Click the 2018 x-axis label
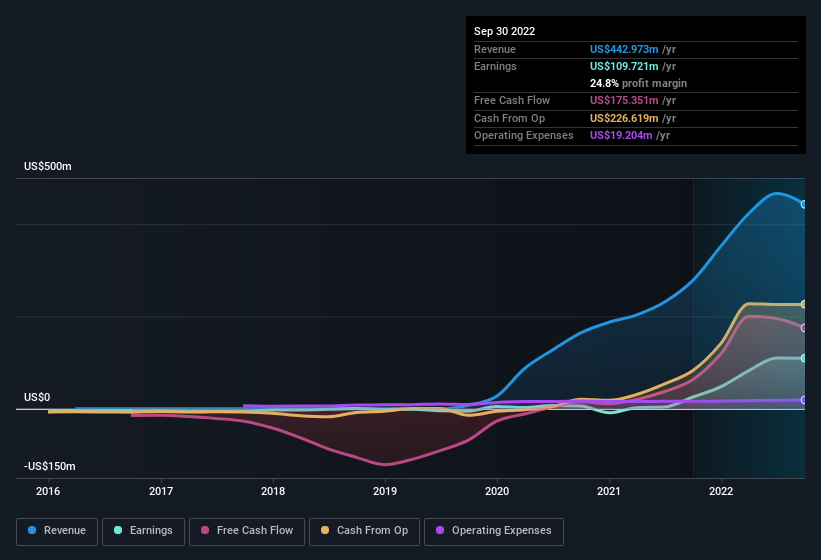 coord(273,491)
